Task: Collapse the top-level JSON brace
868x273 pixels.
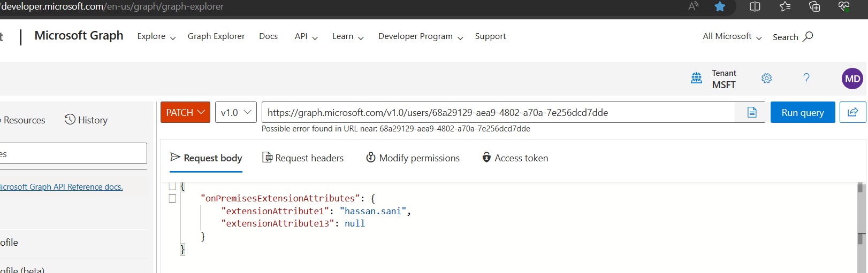Action: pos(172,186)
